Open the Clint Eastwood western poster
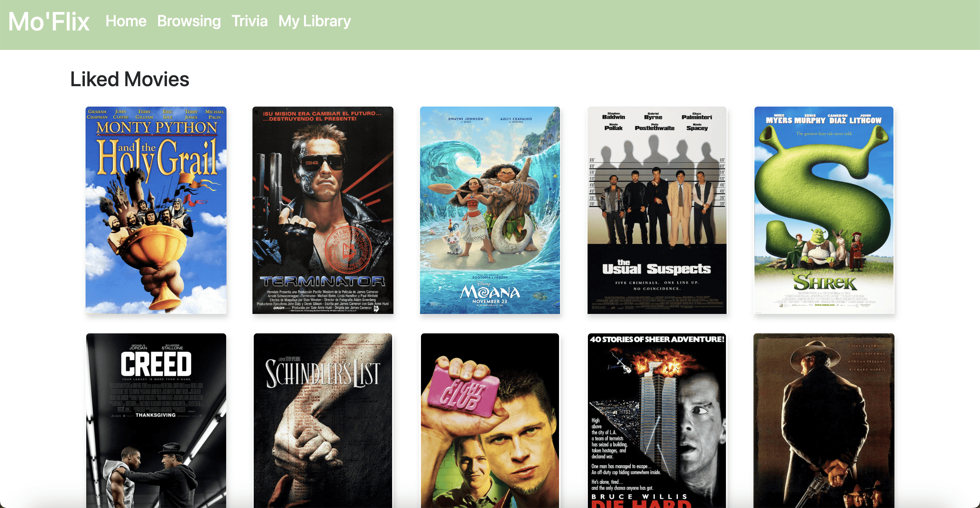Image resolution: width=980 pixels, height=508 pixels. pos(824,421)
